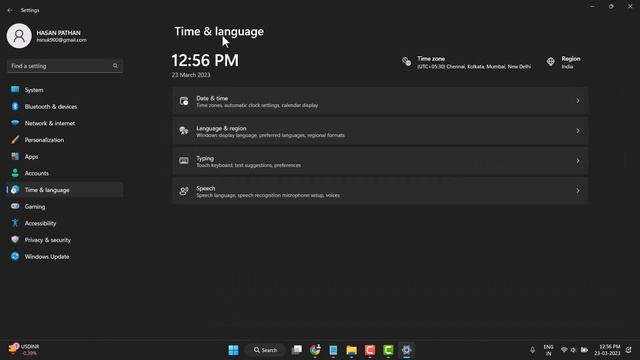Screen dimensions: 640x360
Task: Click the Speech microphone person icon
Action: (x=184, y=191)
